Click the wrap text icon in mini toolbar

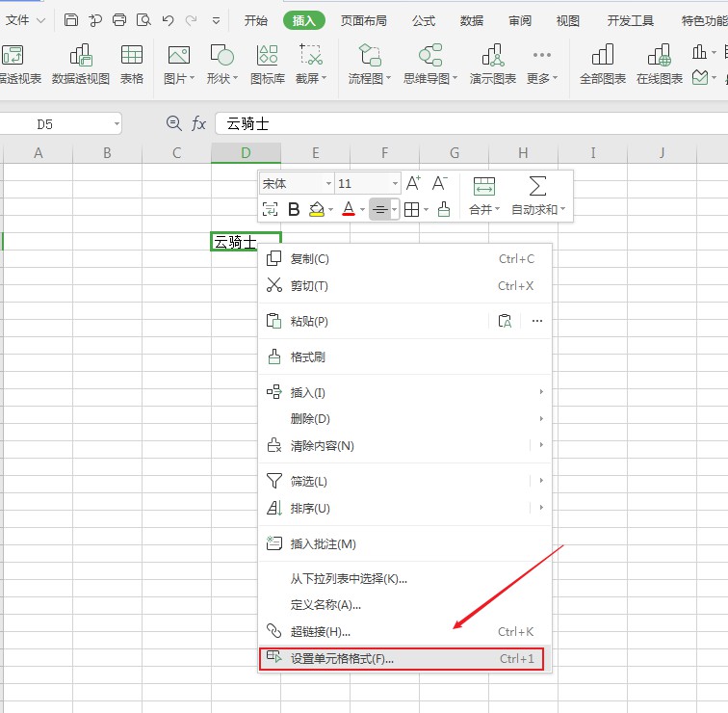click(270, 209)
